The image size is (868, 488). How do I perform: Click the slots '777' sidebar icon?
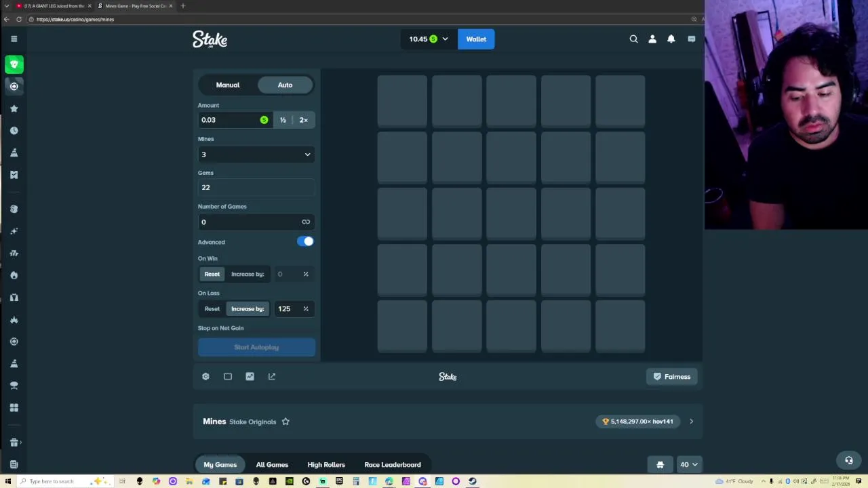14,253
